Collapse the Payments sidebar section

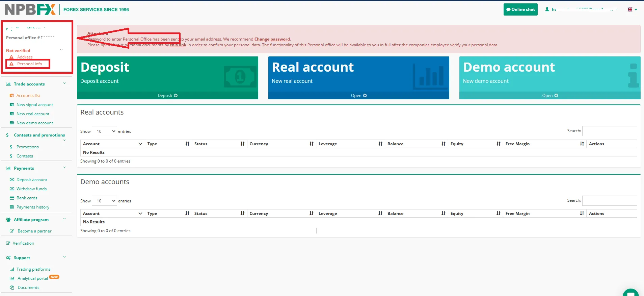click(64, 168)
